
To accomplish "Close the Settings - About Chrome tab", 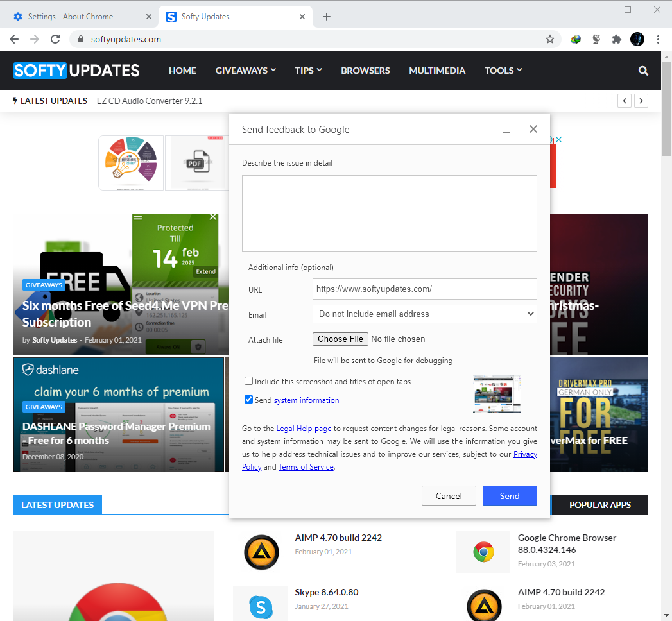I will [x=149, y=17].
